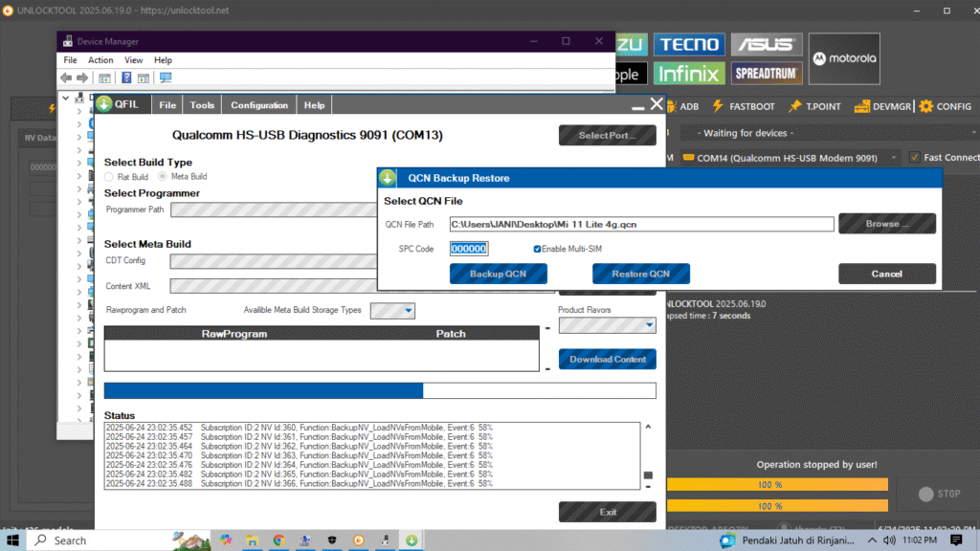Open the COM14 Qualcomm modem port dropdown

point(791,158)
